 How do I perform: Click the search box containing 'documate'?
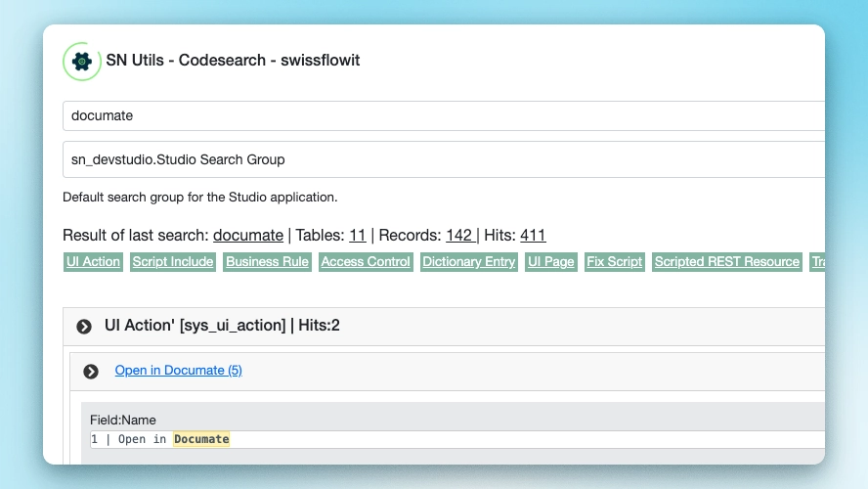pos(444,115)
